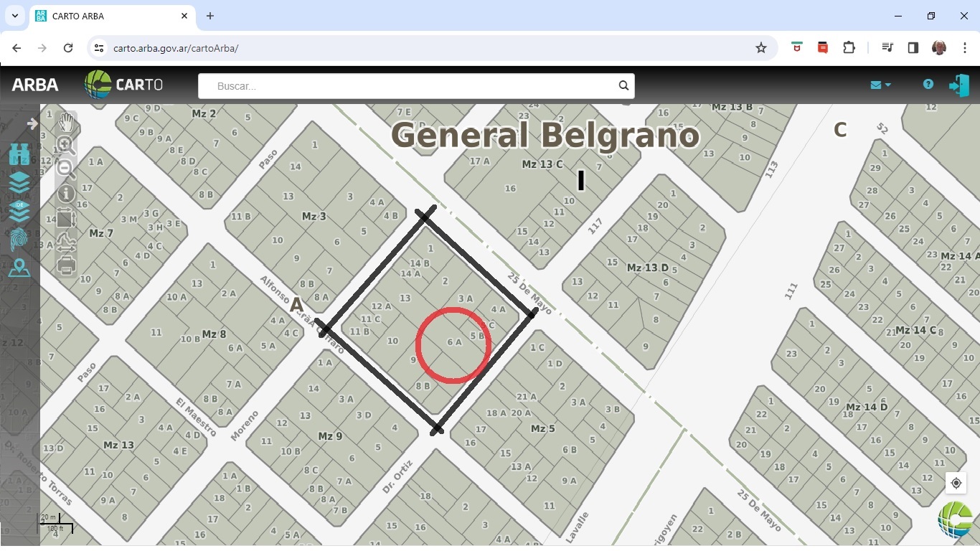The width and height of the screenshot is (980, 551).
Task: Open the location marker panel
Action: coord(19,268)
